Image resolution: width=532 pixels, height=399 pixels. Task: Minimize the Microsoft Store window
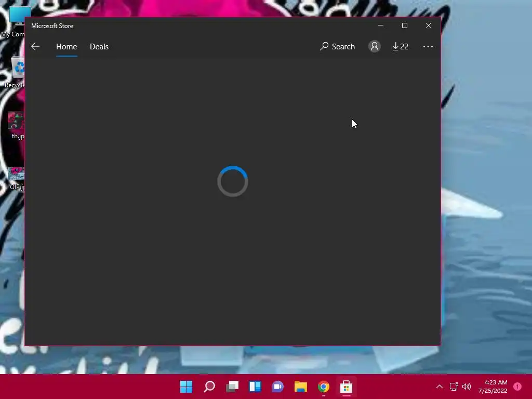coord(381,25)
